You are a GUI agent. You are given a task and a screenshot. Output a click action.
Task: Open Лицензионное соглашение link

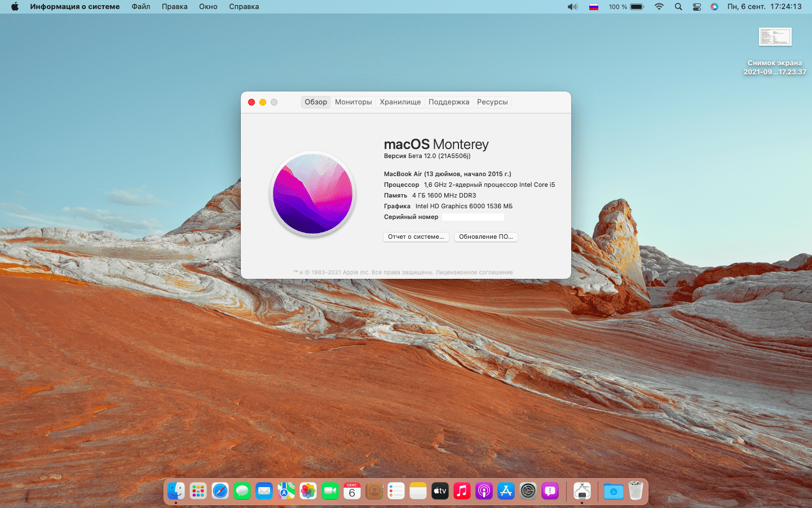(x=474, y=272)
